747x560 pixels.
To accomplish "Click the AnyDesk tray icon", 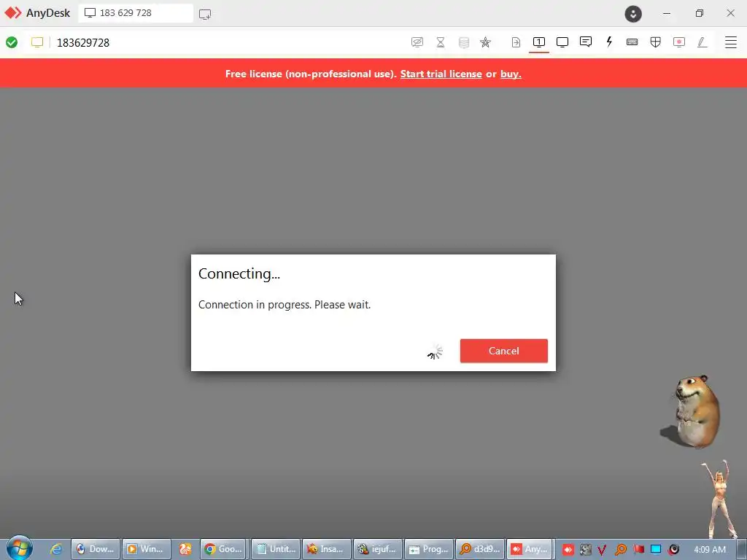I will coord(568,550).
